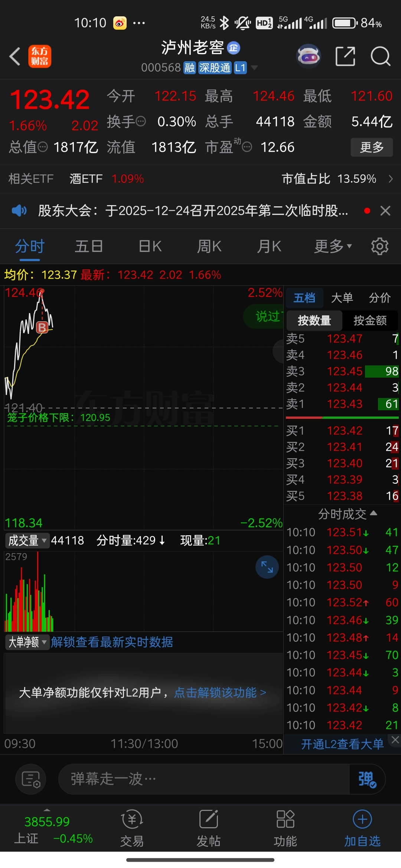Screen dimensions: 401x868
Task: Switch to the 周K tab
Action: [209, 246]
